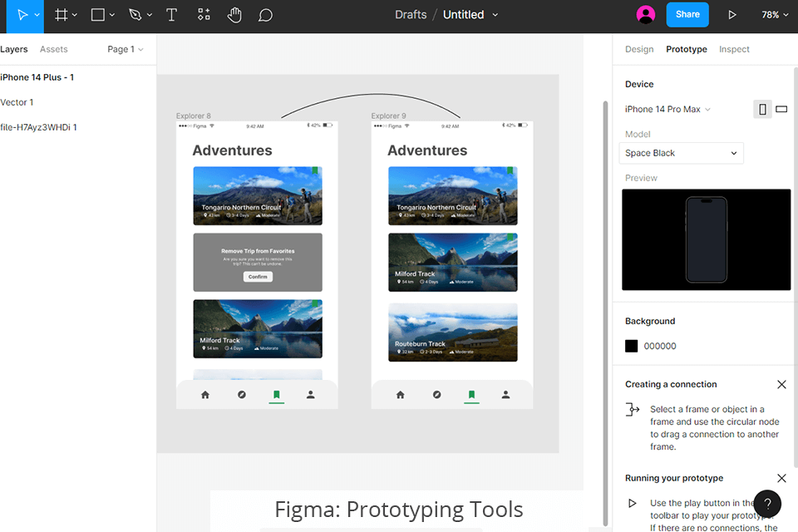Click green bookmark on Milford card, Explorer 9
798x532 pixels.
tap(510, 237)
